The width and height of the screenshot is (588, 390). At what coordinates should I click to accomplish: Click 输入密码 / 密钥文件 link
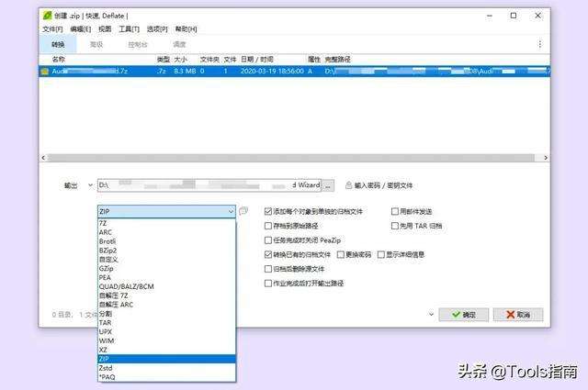click(383, 185)
